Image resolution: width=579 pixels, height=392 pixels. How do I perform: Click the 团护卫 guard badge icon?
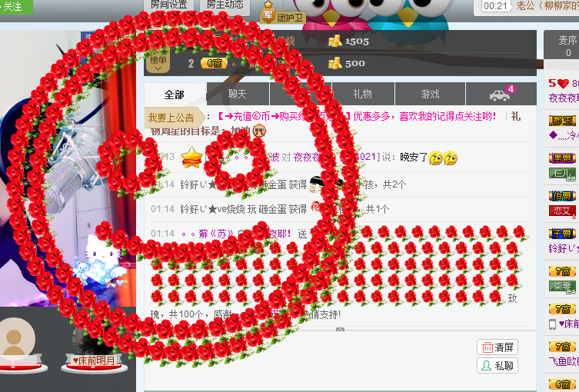283,13
